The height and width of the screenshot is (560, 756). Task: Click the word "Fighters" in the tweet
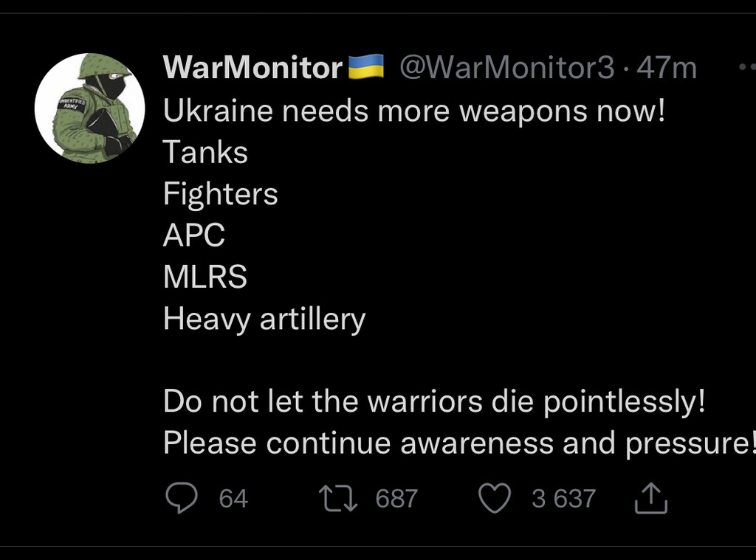pos(220,194)
